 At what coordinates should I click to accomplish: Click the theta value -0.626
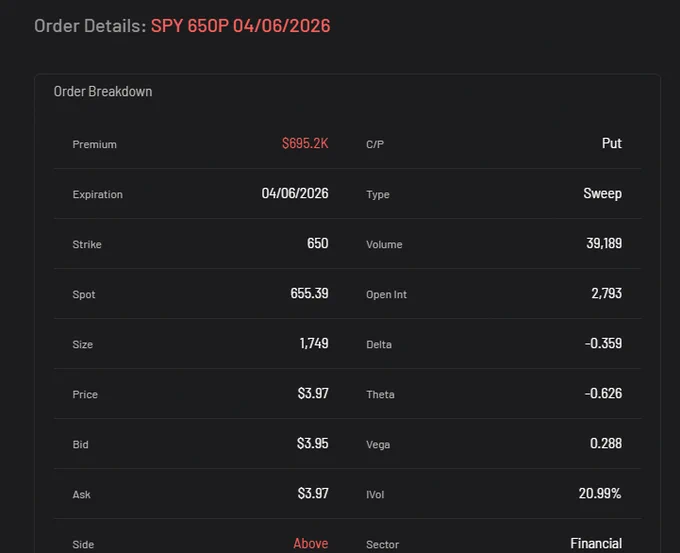pyautogui.click(x=603, y=393)
